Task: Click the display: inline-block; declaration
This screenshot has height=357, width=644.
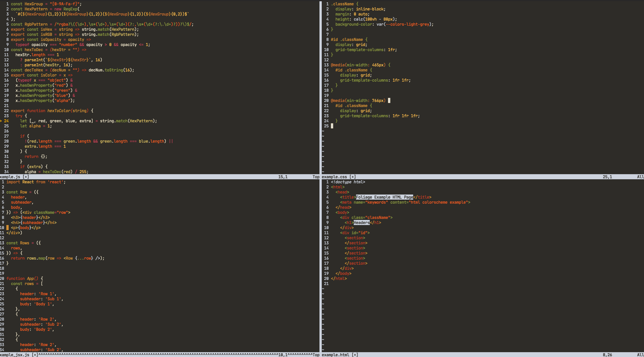Action: point(360,9)
